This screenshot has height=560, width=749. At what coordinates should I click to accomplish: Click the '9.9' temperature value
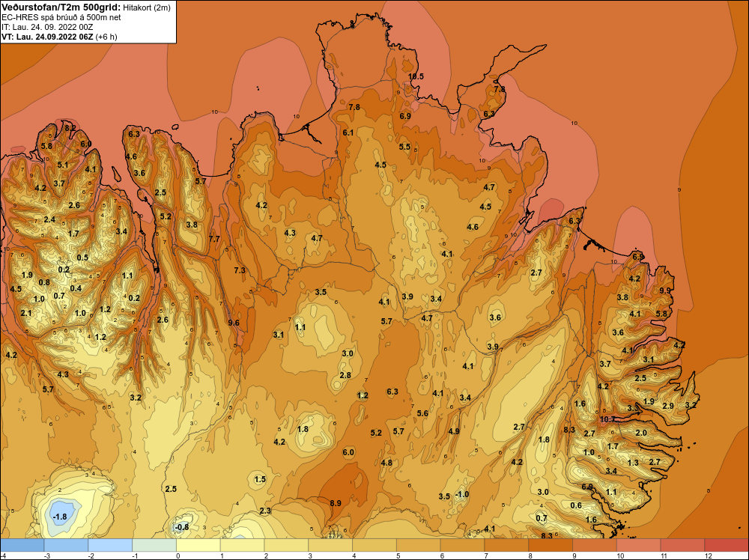click(665, 290)
